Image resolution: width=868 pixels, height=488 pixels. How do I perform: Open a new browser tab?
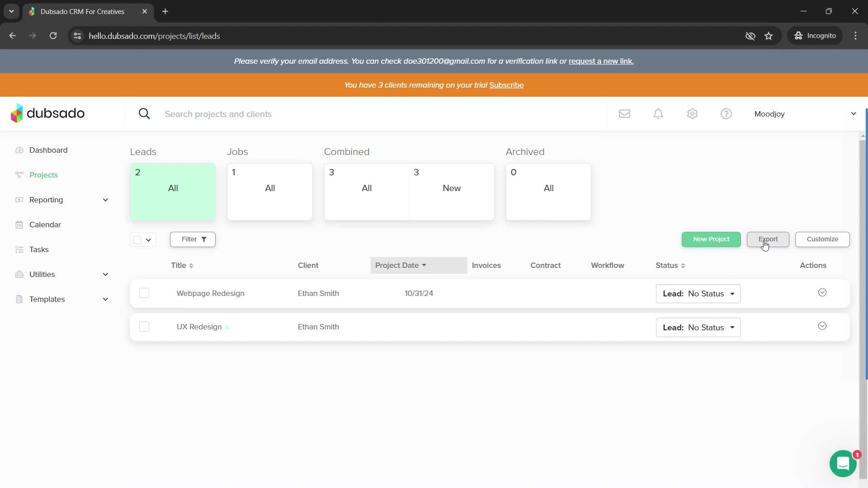coord(165,11)
